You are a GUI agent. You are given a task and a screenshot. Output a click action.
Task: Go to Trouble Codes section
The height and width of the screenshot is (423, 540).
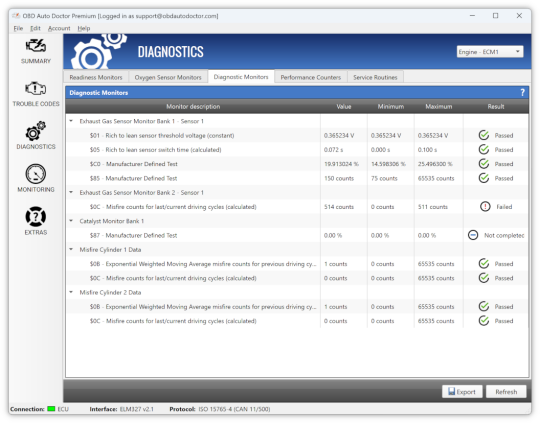36,94
